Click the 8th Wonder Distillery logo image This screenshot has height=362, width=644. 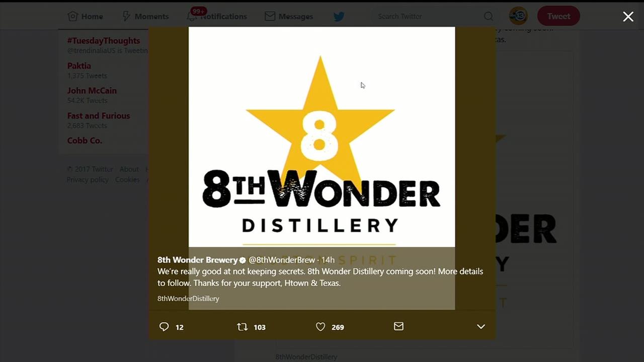pos(321,137)
